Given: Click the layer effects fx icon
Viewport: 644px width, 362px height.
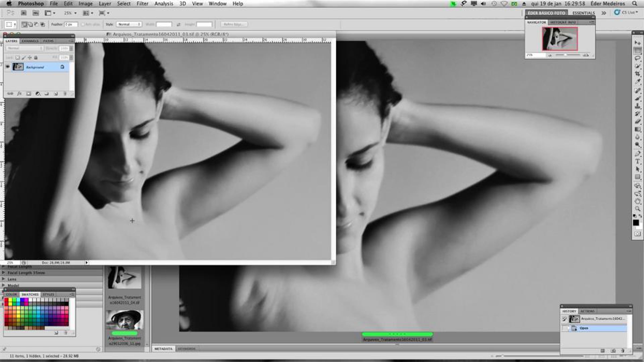Looking at the screenshot, I should coord(19,94).
